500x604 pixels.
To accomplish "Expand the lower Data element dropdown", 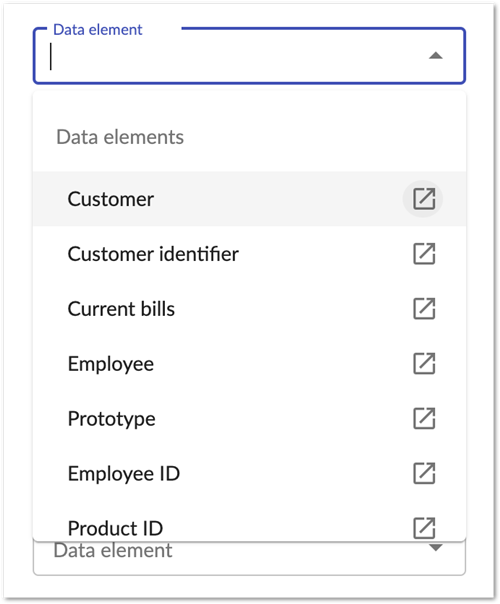I will pyautogui.click(x=436, y=547).
